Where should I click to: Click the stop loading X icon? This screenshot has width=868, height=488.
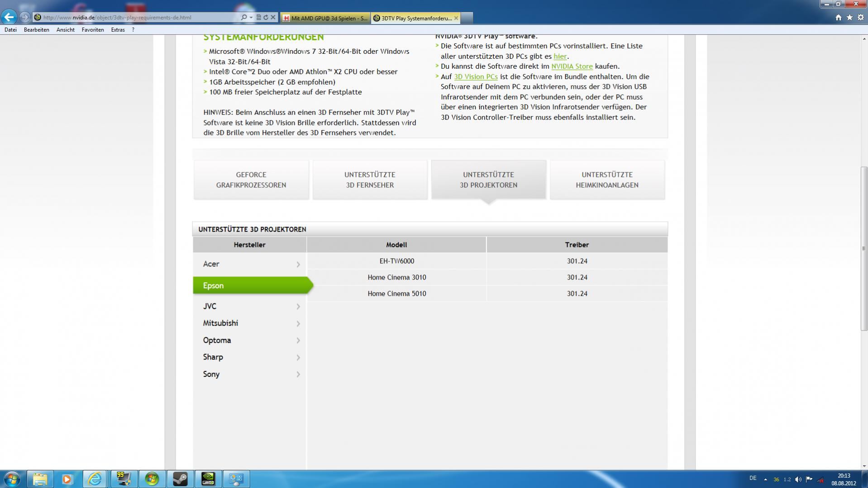273,17
